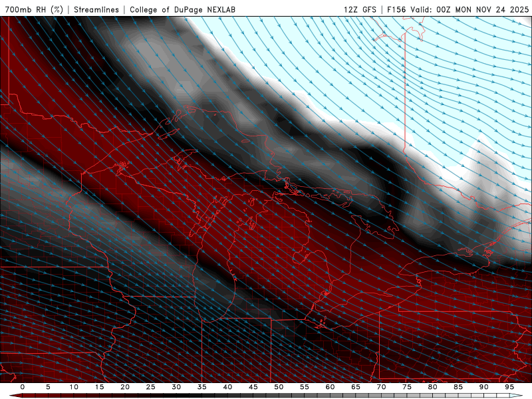
Task: Click the "95" color scale label
Action: coord(509,387)
